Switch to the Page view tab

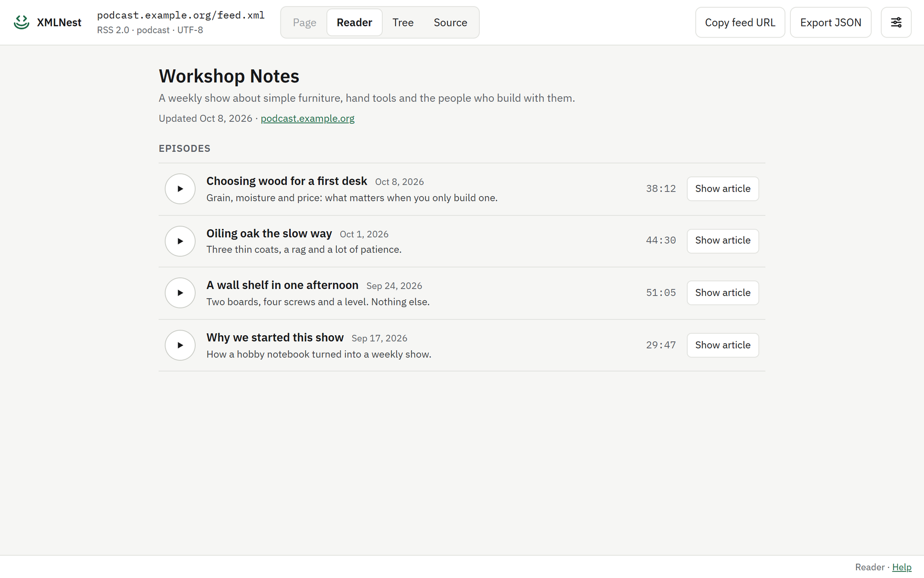click(305, 23)
